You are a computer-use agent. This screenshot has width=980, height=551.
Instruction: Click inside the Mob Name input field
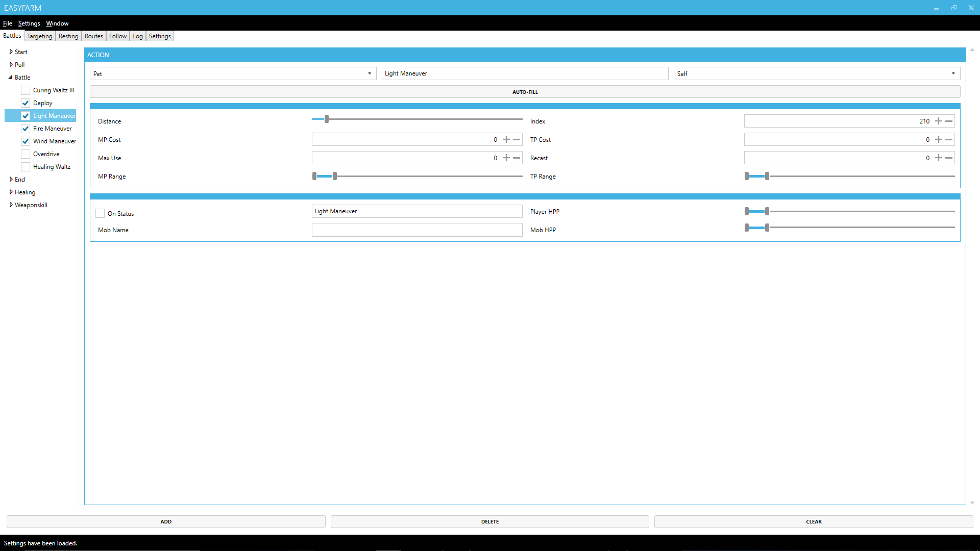417,230
